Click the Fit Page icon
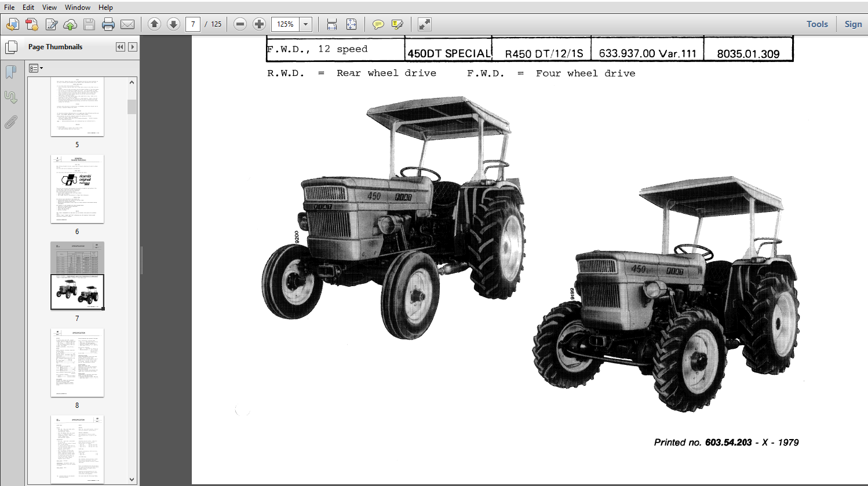This screenshot has width=868, height=486. point(351,24)
